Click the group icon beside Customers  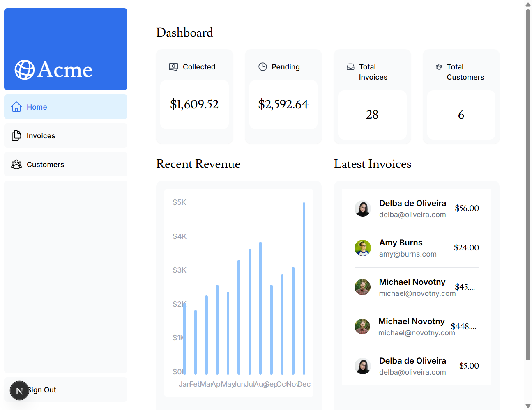pyautogui.click(x=16, y=164)
